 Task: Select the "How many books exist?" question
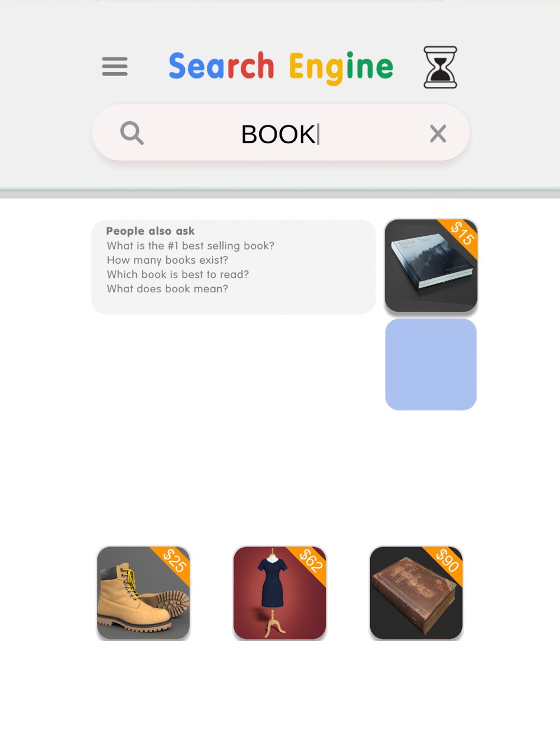point(167,260)
